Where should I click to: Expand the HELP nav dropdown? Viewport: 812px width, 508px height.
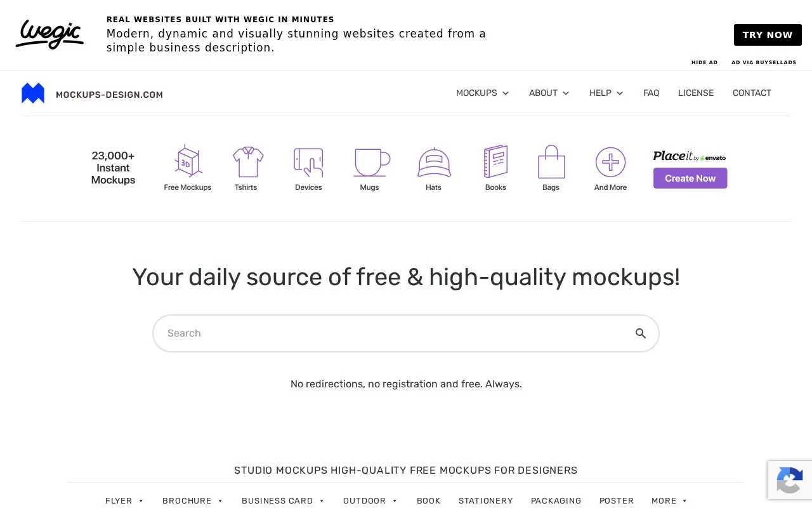[x=606, y=93]
